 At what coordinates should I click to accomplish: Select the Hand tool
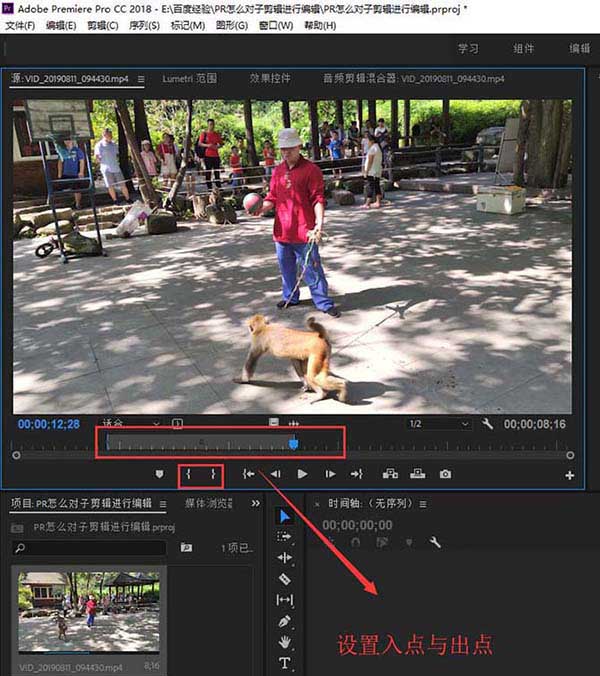285,642
